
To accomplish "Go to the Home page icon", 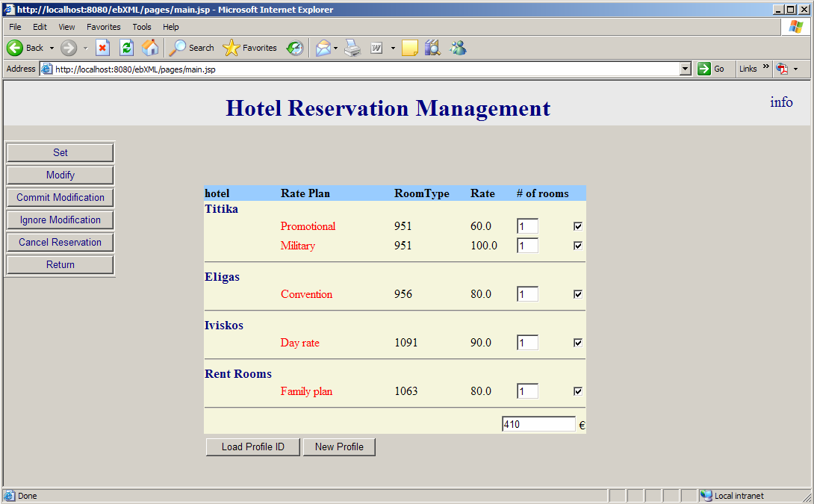I will (x=150, y=48).
